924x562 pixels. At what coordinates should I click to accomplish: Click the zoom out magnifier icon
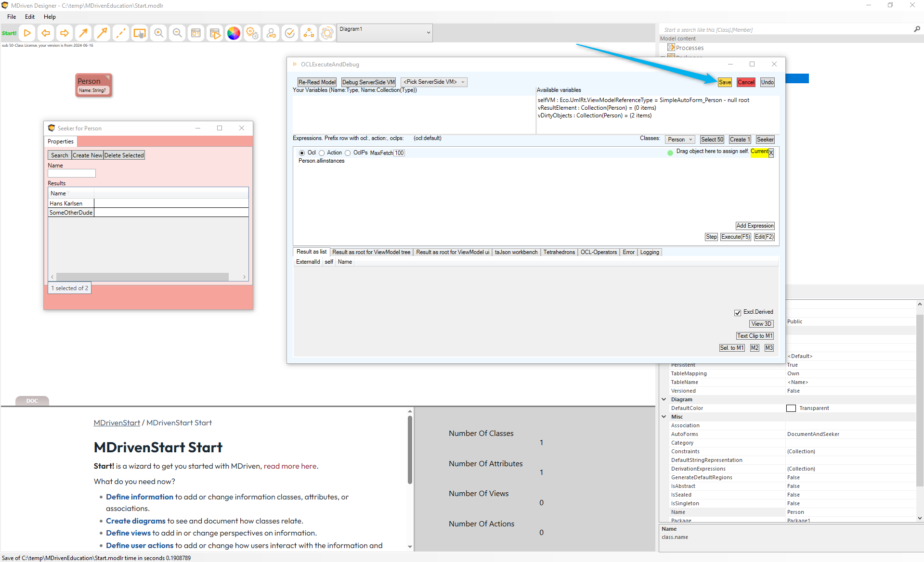pyautogui.click(x=177, y=33)
